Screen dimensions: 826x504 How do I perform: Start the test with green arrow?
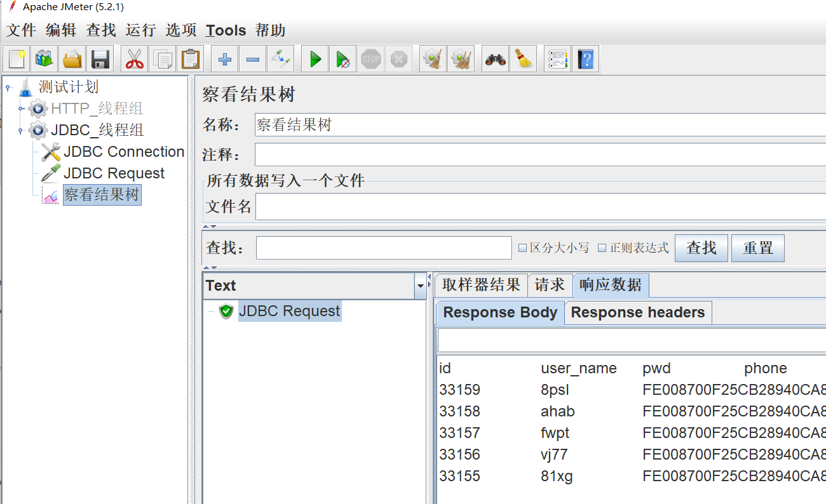[x=315, y=60]
